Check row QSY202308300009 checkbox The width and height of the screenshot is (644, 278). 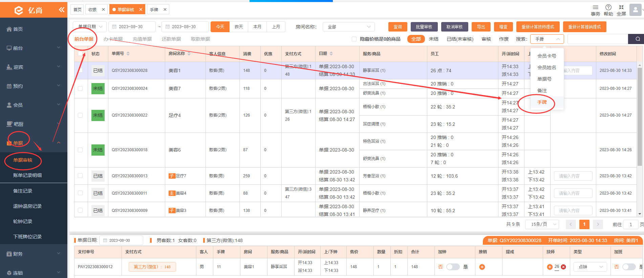(80, 211)
